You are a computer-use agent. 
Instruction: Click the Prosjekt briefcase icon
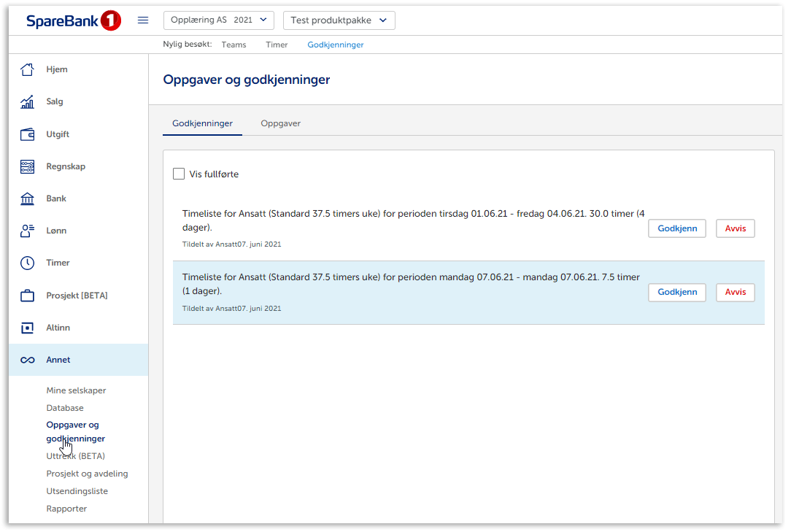(27, 296)
